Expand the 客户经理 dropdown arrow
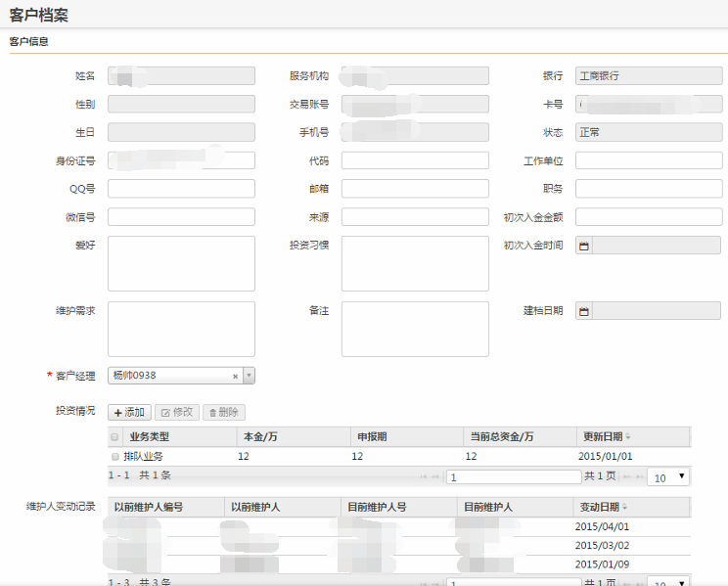The width and height of the screenshot is (728, 586). [248, 376]
